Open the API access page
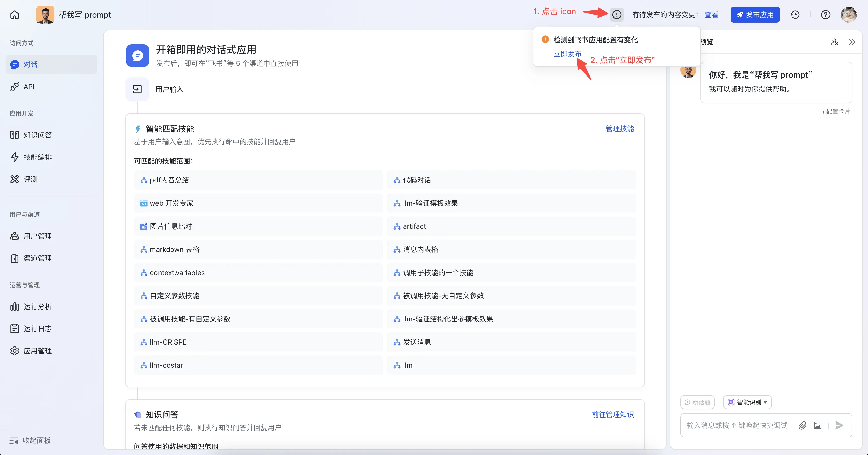Viewport: 868px width, 455px height. (51, 87)
